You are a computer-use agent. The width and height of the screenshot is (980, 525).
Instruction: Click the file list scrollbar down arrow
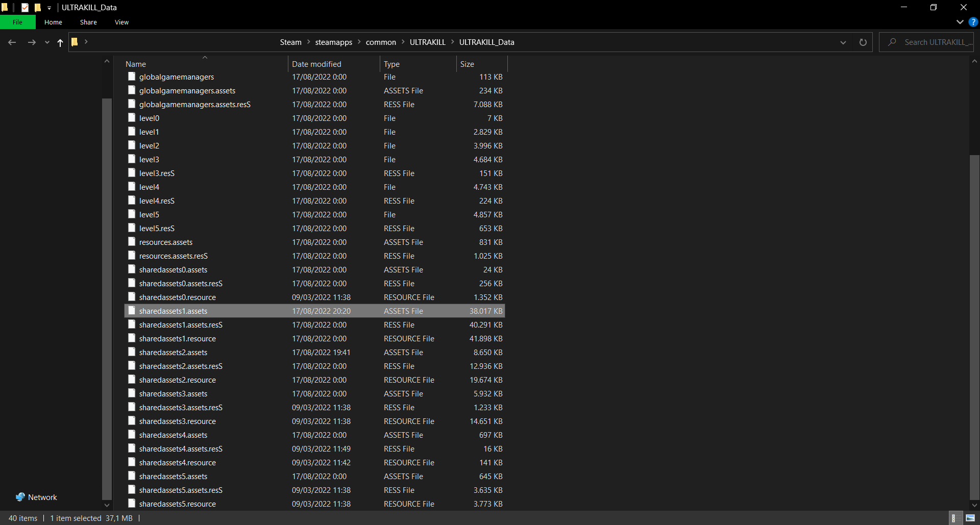point(974,505)
